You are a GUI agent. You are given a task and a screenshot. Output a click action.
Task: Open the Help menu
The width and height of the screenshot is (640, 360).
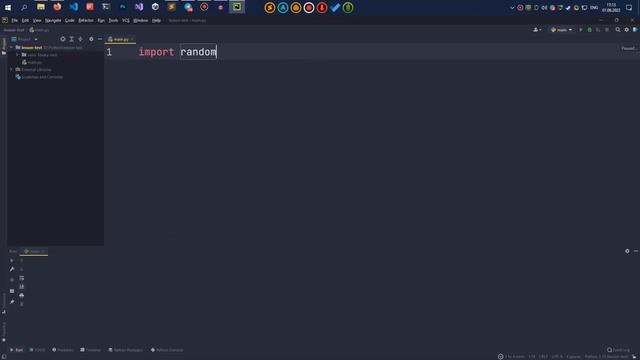click(x=156, y=20)
